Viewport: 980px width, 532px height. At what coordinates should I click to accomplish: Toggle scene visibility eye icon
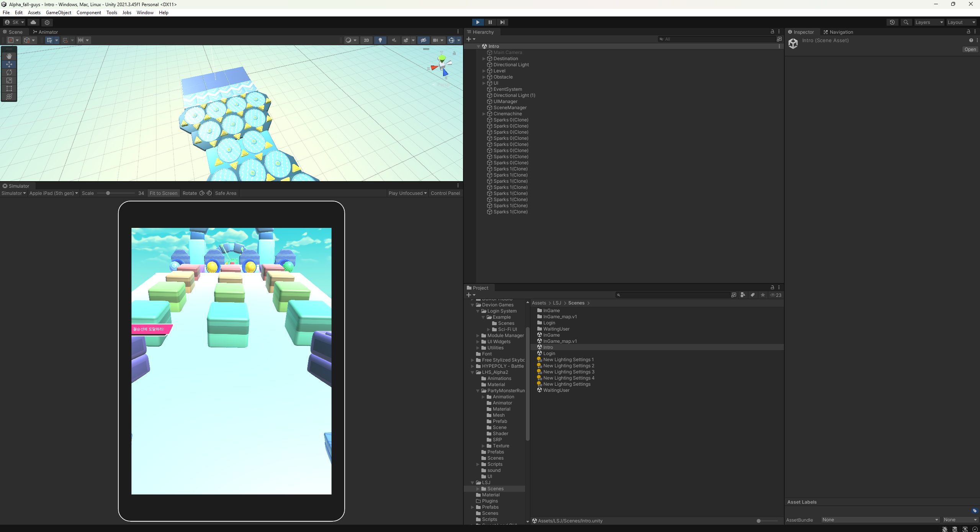pos(423,40)
